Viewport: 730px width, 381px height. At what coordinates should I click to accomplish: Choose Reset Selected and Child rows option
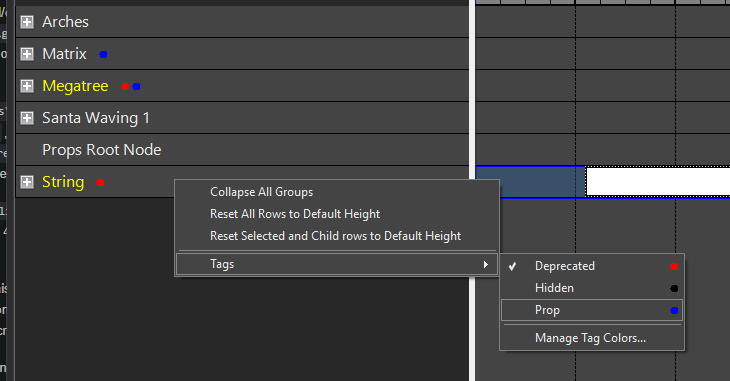(x=337, y=236)
